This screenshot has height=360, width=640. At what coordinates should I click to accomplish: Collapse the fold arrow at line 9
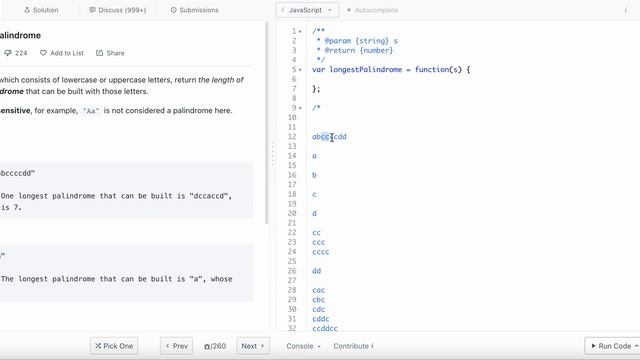coord(300,108)
